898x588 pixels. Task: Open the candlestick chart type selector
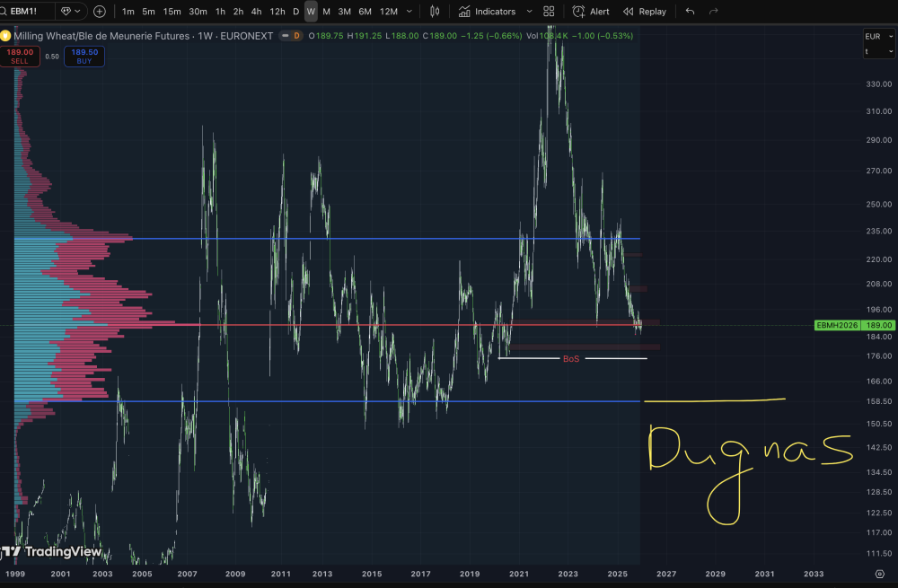pos(435,12)
